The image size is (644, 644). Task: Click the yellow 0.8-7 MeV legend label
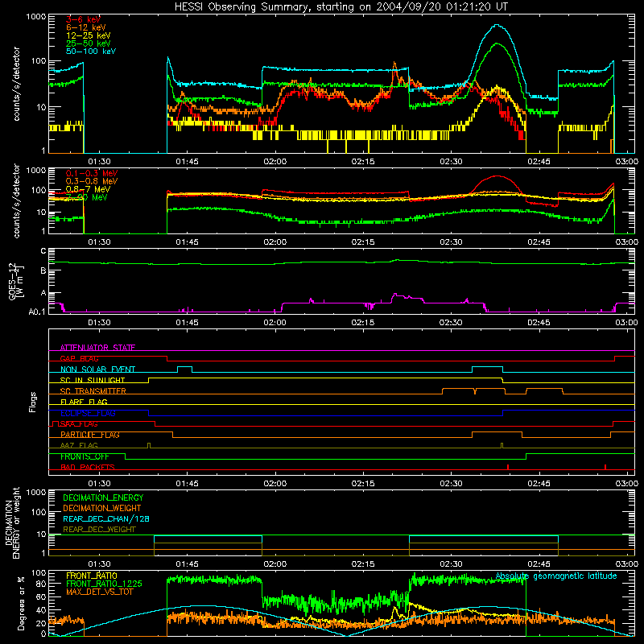pos(88,189)
